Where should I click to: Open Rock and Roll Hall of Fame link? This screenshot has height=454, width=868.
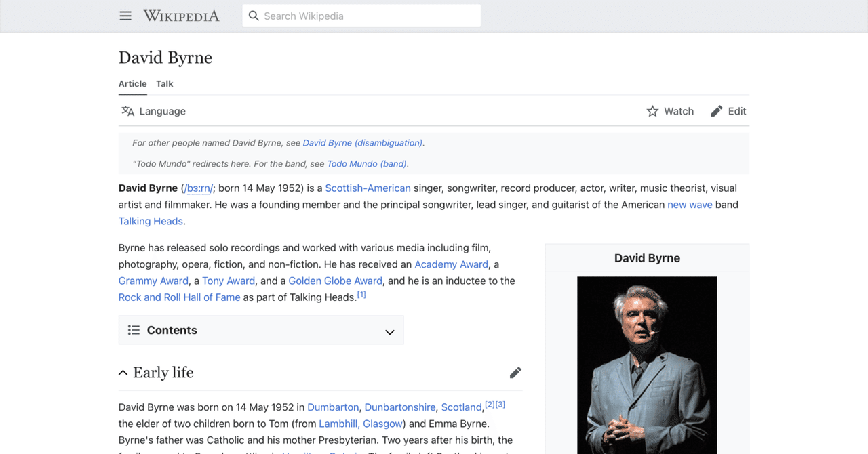pyautogui.click(x=180, y=297)
